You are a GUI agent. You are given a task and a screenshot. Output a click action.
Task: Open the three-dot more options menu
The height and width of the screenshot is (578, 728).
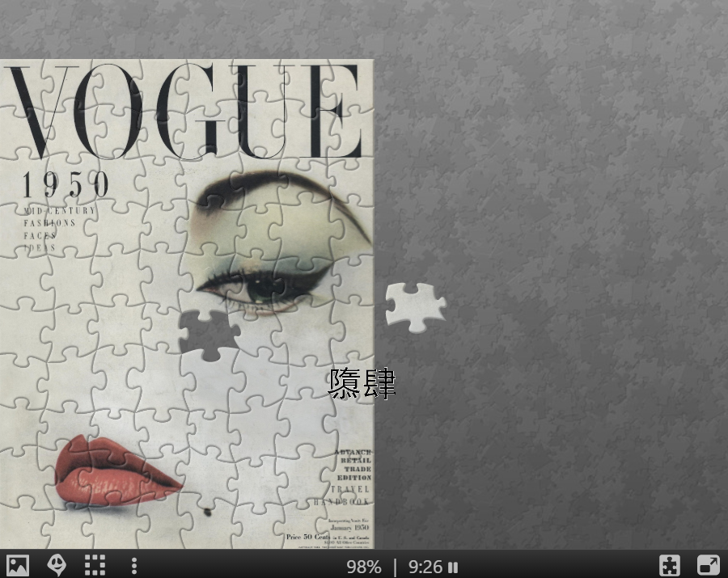click(x=134, y=566)
